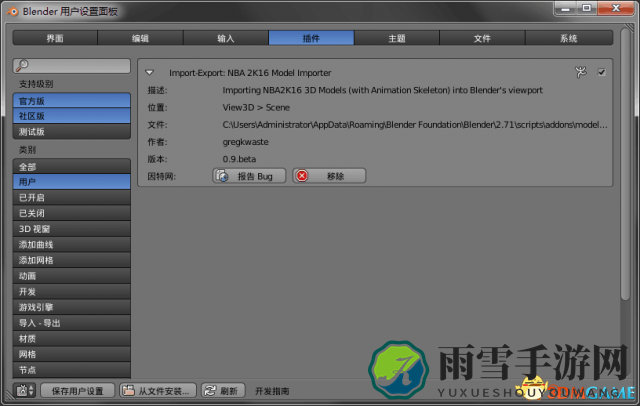The height and width of the screenshot is (406, 640).
Task: Open the 主题 tab
Action: (397, 38)
